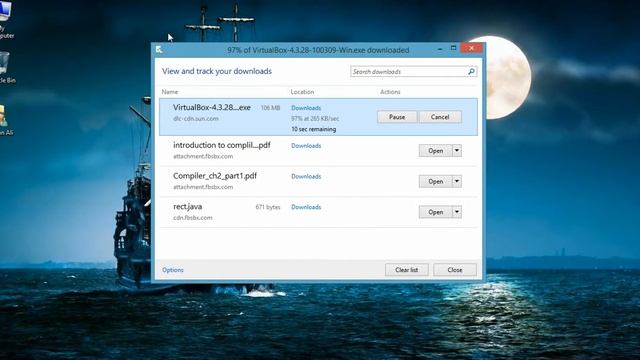Open the Options link
This screenshot has height=360, width=640.
tap(173, 270)
